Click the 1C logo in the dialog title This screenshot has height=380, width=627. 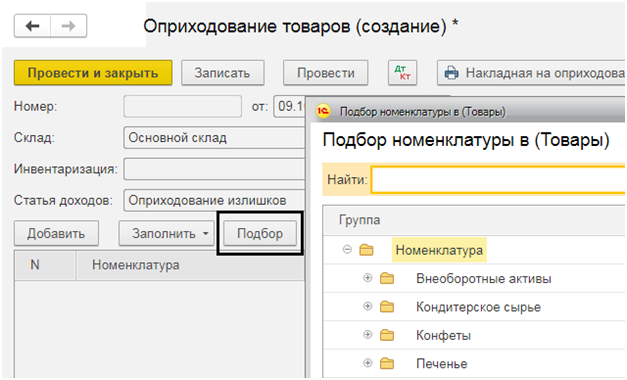(x=323, y=111)
